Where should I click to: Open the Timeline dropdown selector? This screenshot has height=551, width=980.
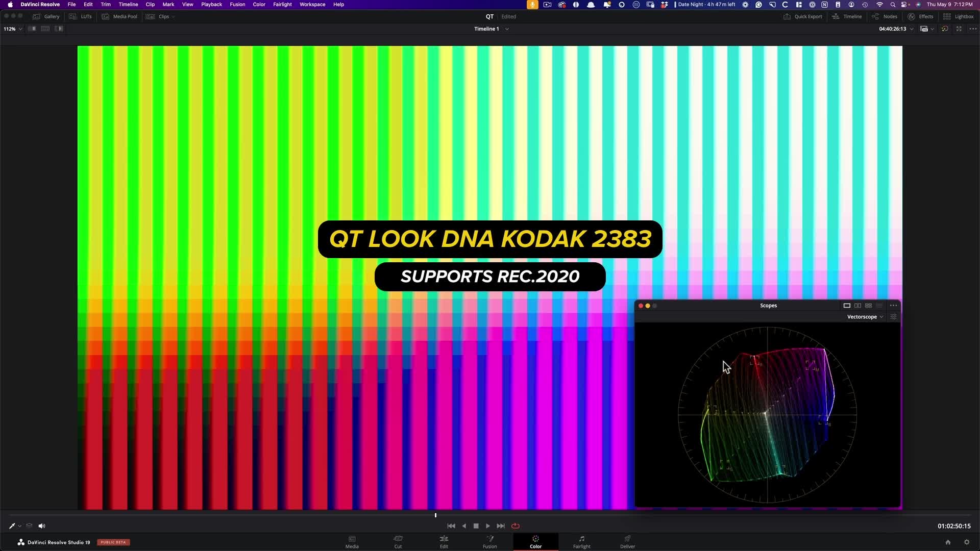pyautogui.click(x=508, y=29)
